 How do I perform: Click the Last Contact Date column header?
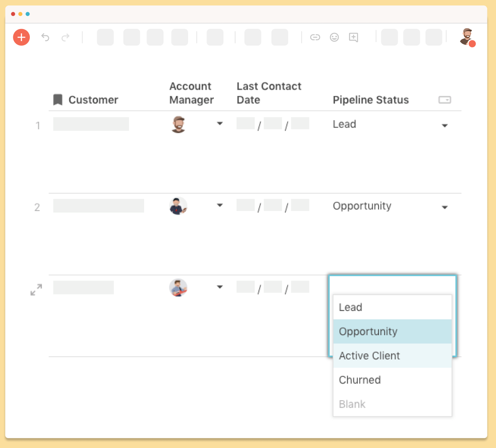269,93
